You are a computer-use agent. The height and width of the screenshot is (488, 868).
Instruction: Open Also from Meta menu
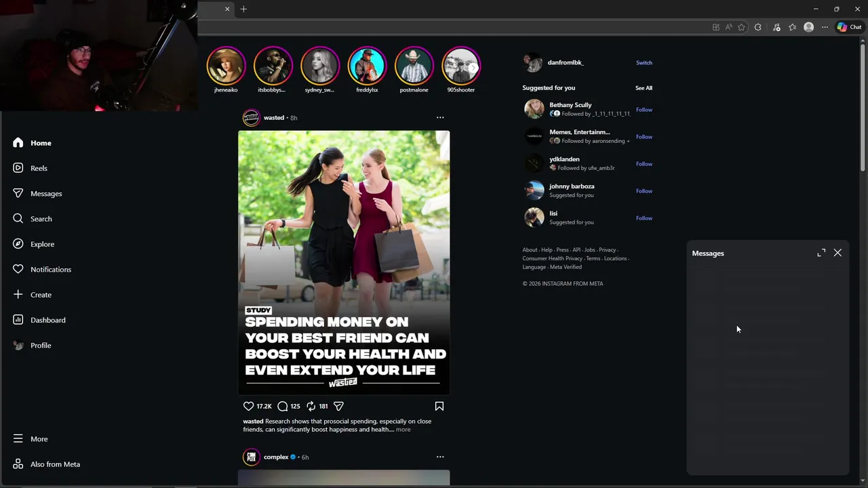pyautogui.click(x=46, y=464)
